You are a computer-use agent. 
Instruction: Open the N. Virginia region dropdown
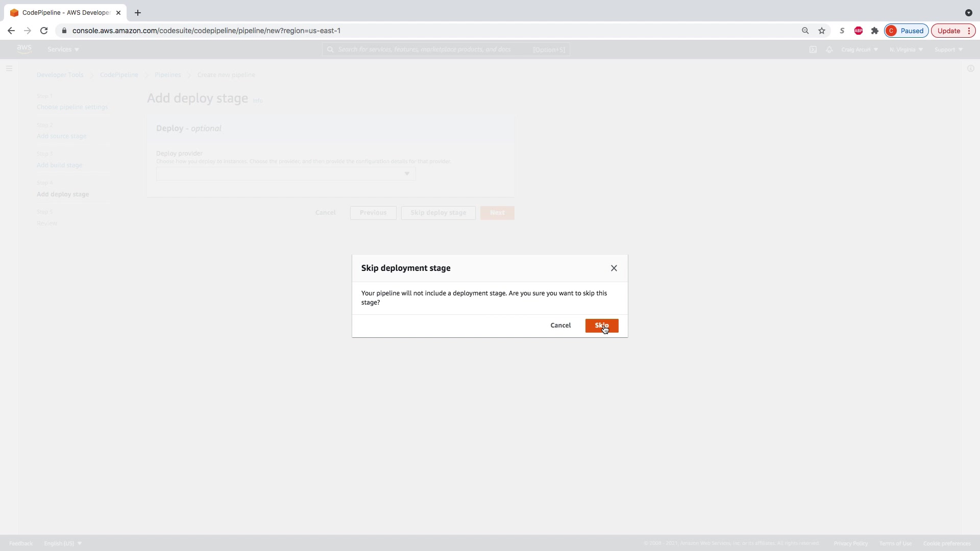click(906, 49)
